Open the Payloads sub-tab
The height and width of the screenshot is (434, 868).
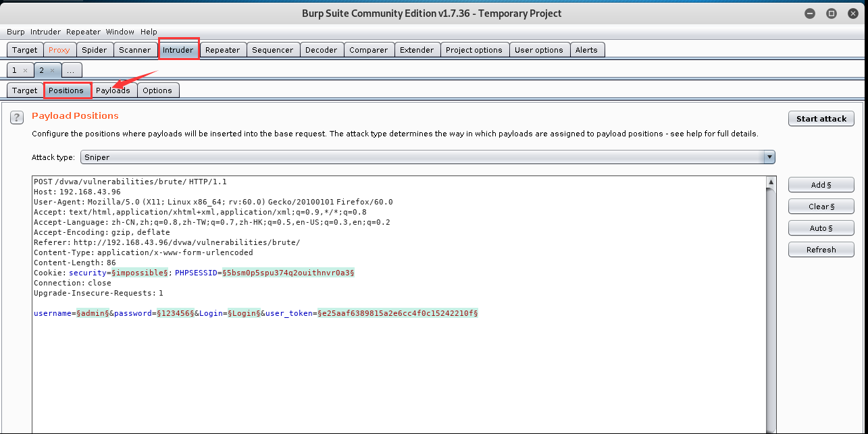(x=113, y=90)
